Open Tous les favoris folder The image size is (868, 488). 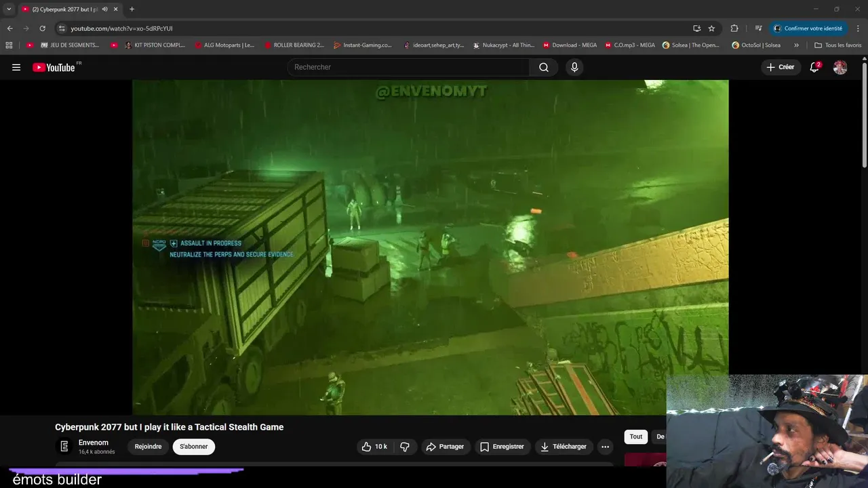838,45
